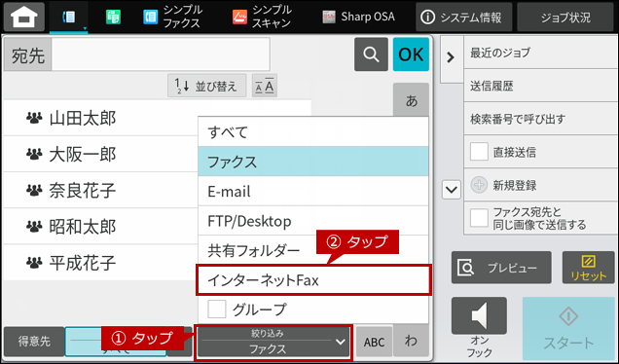Click the people icon beside 奈良花子

[x=34, y=191]
